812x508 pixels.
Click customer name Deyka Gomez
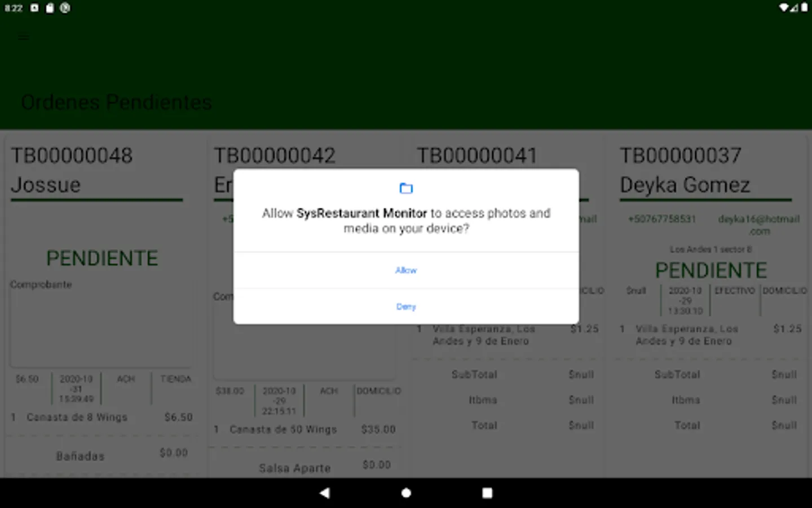click(685, 185)
